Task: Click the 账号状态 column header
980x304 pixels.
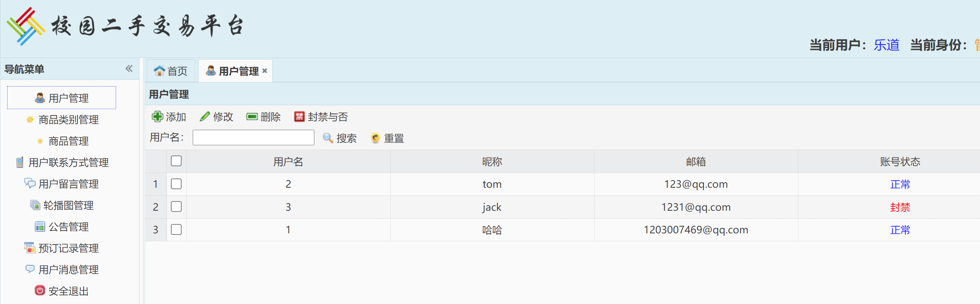Action: coord(900,162)
